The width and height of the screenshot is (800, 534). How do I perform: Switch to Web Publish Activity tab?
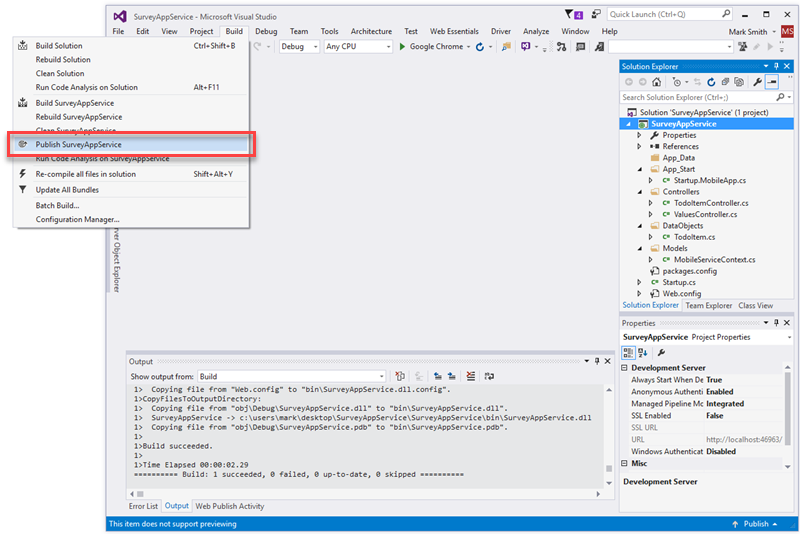pos(230,506)
